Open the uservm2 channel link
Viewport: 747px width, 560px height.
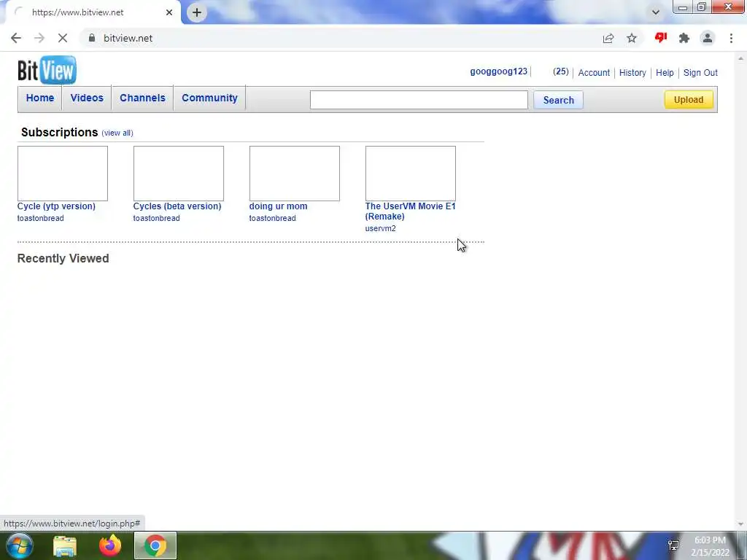[380, 228]
